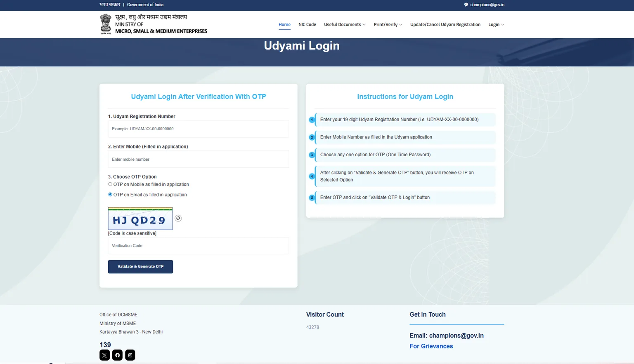
Task: Click the 'Office of DCMSME' footer text
Action: coord(118,315)
